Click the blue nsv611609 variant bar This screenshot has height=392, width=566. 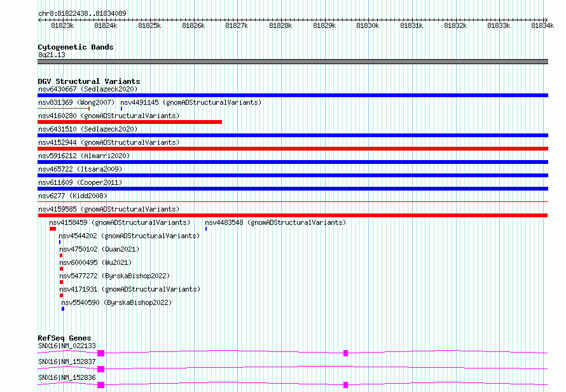pos(293,189)
